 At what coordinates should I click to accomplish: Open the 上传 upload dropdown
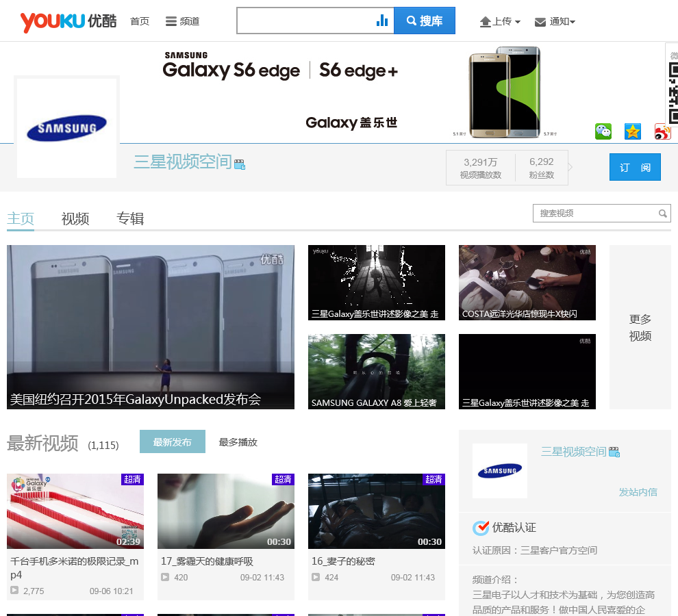(x=501, y=21)
